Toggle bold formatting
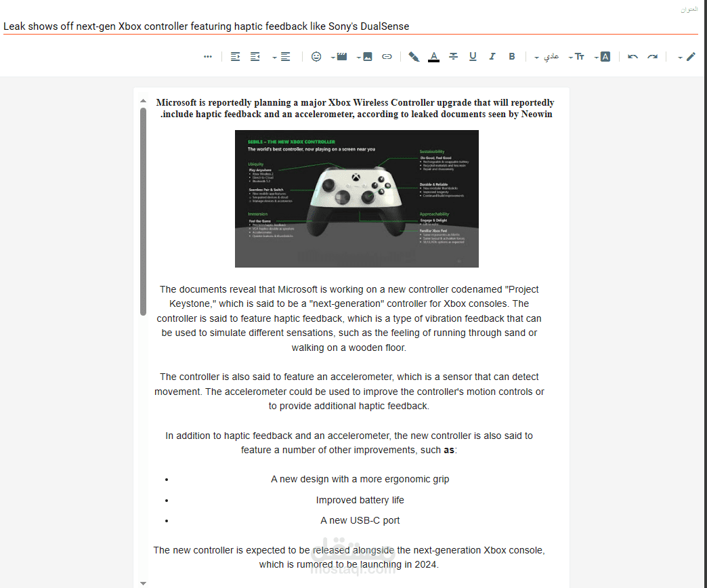The width and height of the screenshot is (707, 588). tap(512, 56)
